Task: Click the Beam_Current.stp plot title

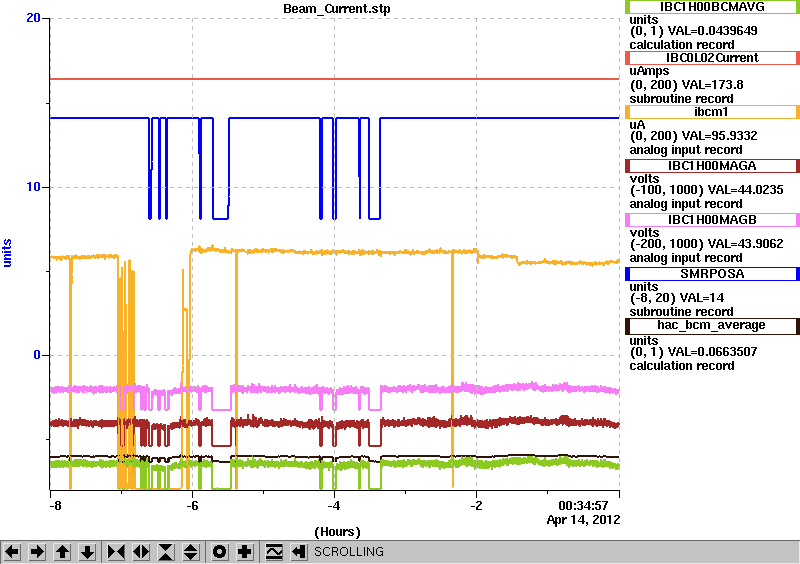Action: coord(337,9)
